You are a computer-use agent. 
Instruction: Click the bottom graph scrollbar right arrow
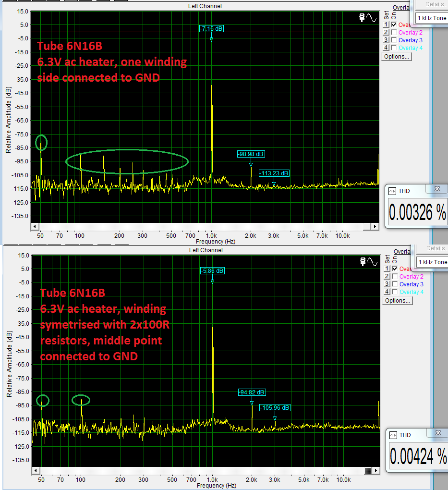pos(376,470)
